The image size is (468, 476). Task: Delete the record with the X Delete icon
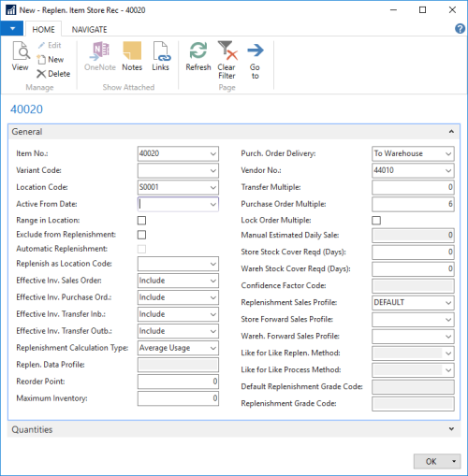(53, 74)
